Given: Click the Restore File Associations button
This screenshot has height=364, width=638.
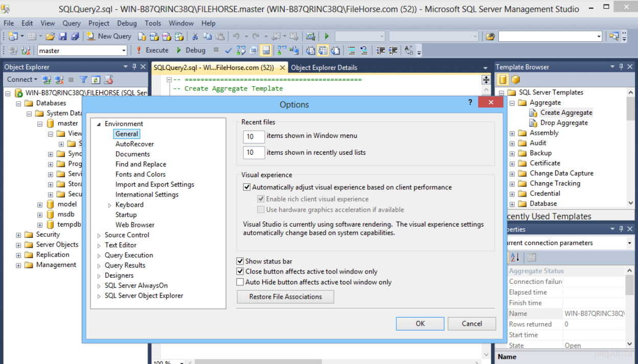Looking at the screenshot, I should pyautogui.click(x=285, y=297).
